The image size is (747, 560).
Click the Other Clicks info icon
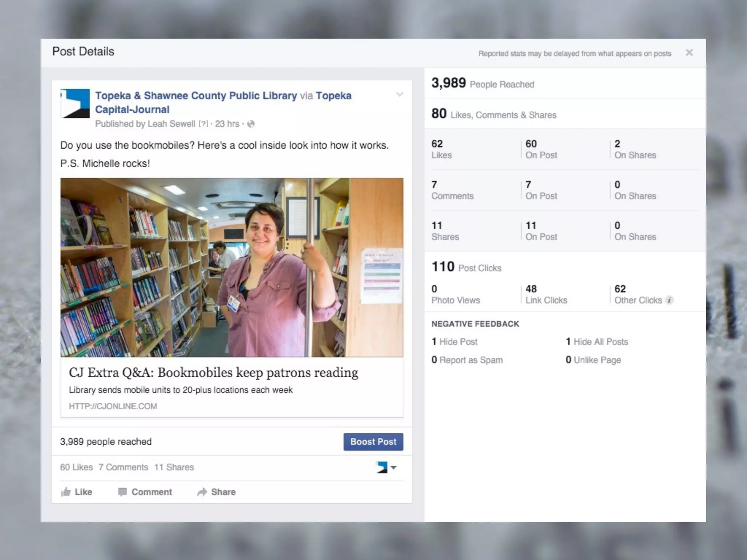point(669,300)
